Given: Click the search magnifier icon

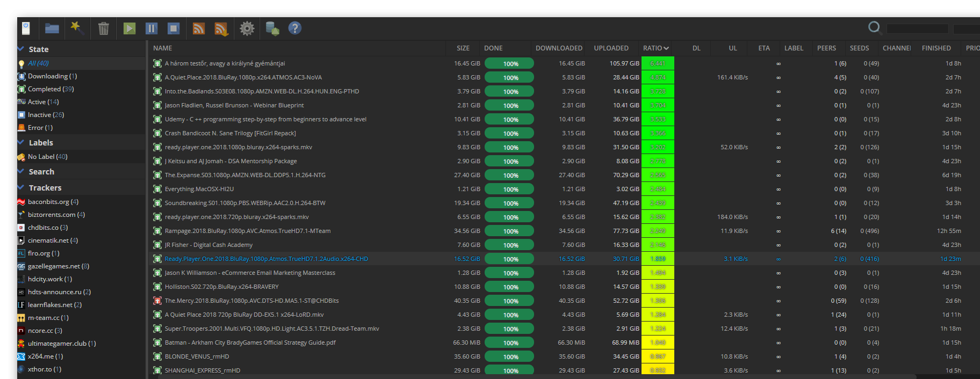Looking at the screenshot, I should click(x=875, y=27).
